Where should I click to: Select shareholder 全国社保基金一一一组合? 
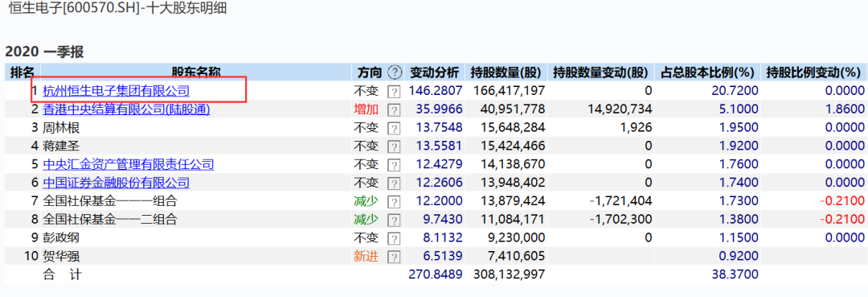110,201
